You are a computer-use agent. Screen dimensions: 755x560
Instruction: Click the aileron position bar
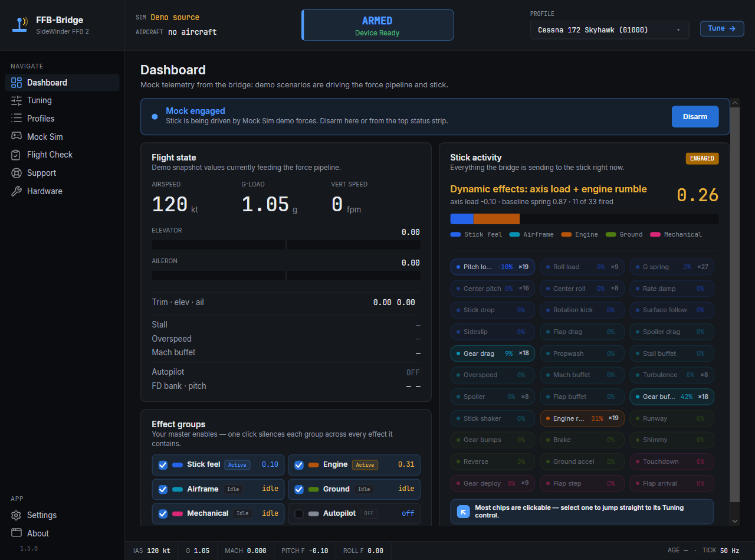pos(286,275)
